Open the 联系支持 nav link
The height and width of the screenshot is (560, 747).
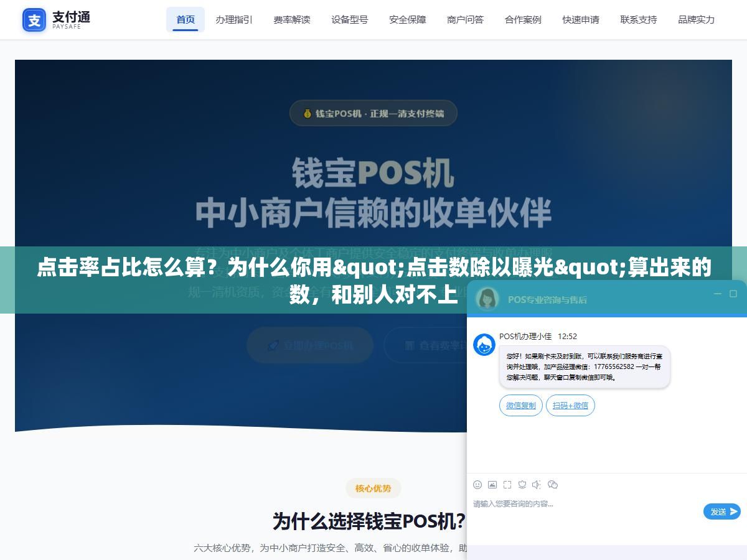click(639, 20)
